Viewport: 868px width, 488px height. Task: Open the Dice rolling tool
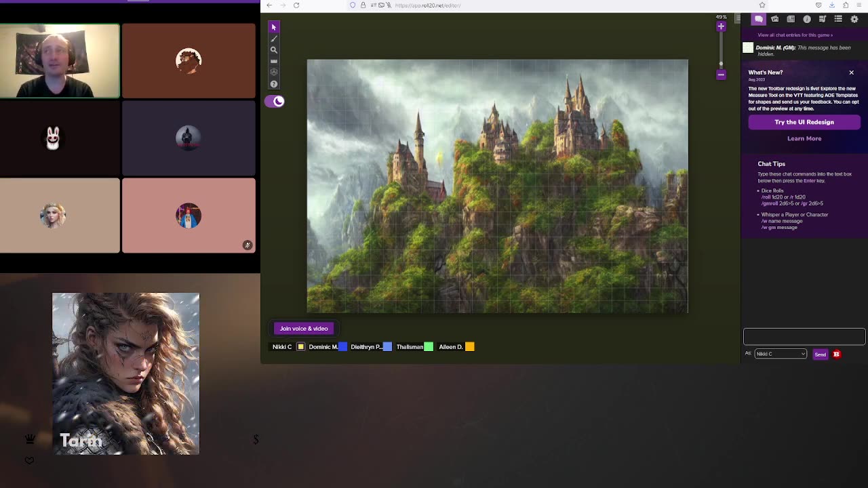coord(274,73)
